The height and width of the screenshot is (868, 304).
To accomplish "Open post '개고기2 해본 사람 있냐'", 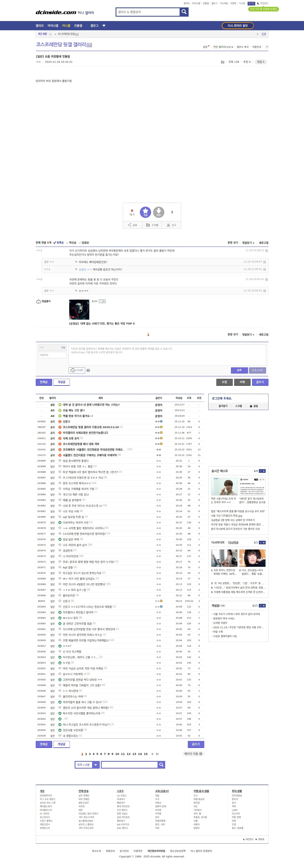I will click(76, 495).
